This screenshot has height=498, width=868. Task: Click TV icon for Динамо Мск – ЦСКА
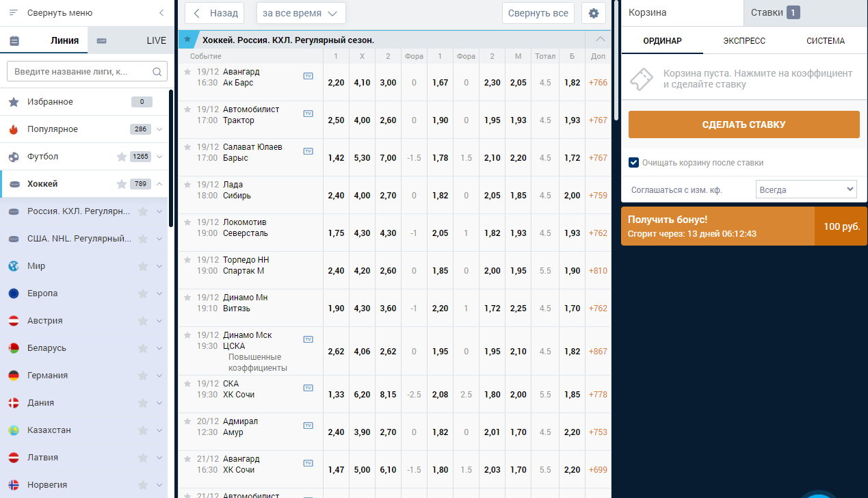click(308, 339)
